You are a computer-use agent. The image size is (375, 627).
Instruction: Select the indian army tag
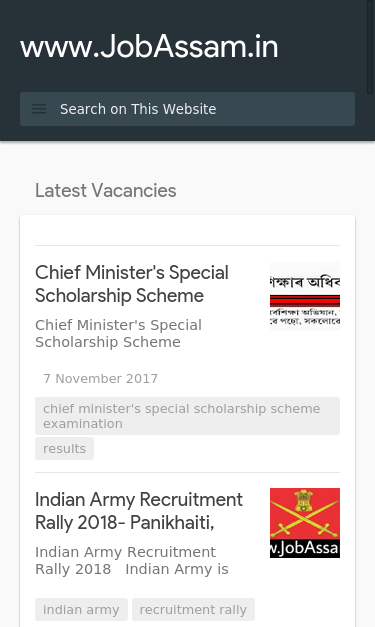[x=81, y=610]
